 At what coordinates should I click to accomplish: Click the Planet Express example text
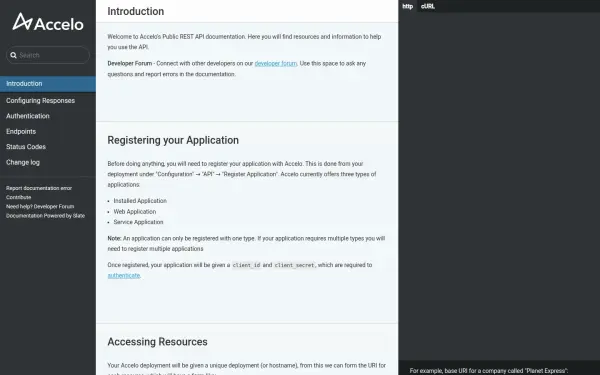[489, 371]
